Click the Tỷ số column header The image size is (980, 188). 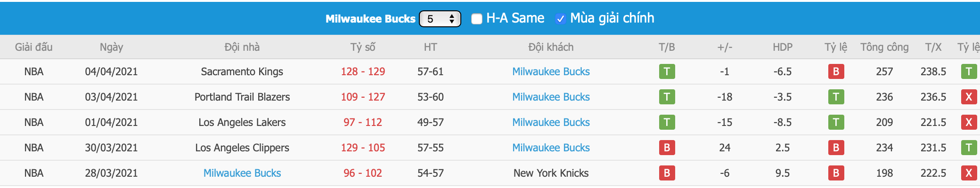point(363,47)
